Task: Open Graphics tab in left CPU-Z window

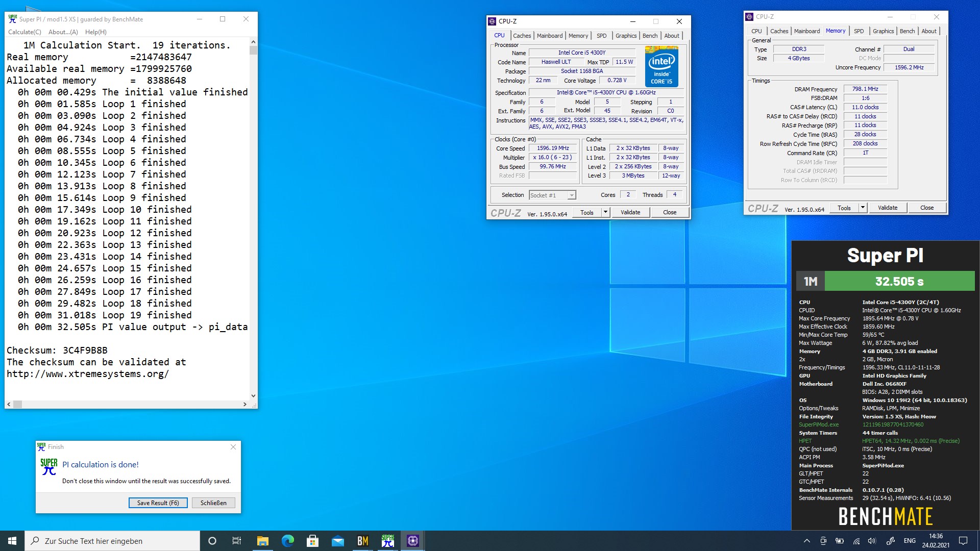Action: (626, 36)
